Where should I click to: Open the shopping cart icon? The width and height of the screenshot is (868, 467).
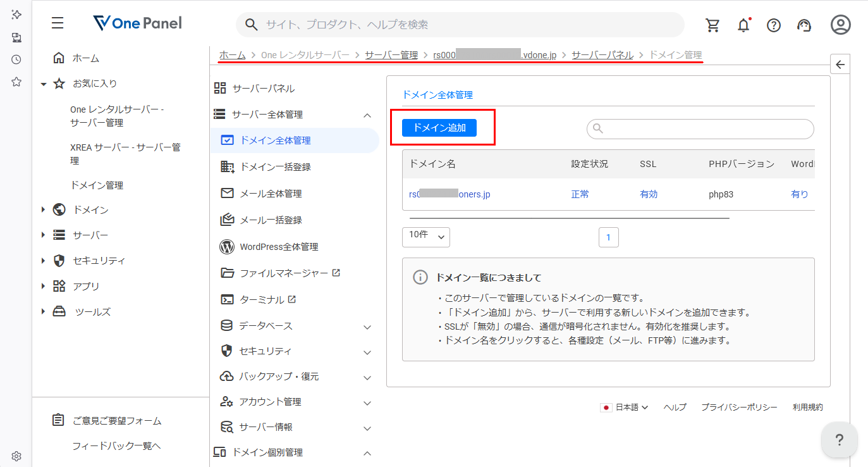coord(712,25)
